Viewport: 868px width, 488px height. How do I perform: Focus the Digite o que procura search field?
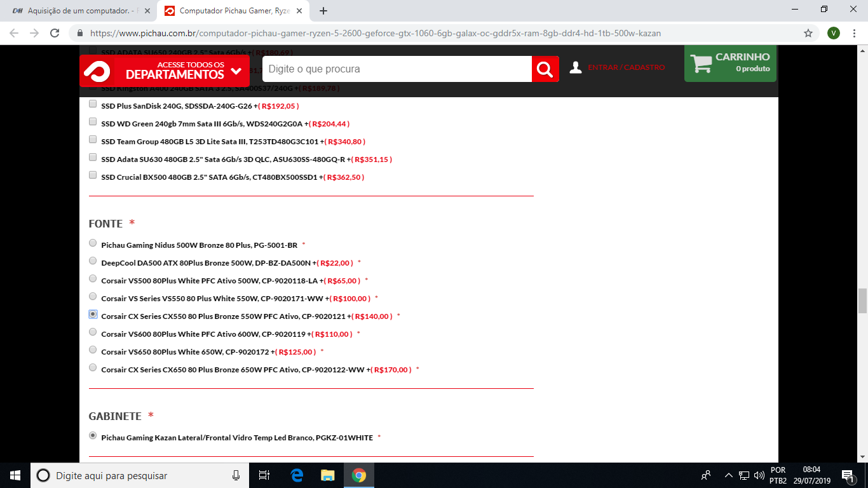[397, 69]
